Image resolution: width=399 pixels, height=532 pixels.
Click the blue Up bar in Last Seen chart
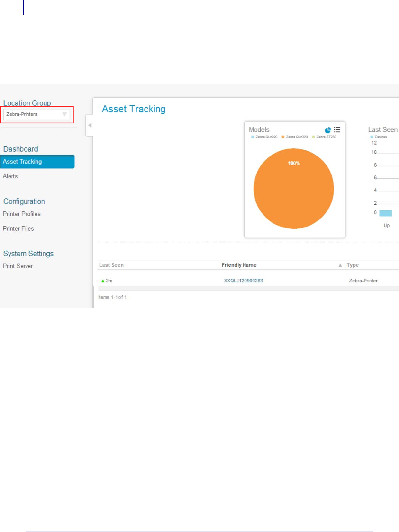click(x=386, y=213)
